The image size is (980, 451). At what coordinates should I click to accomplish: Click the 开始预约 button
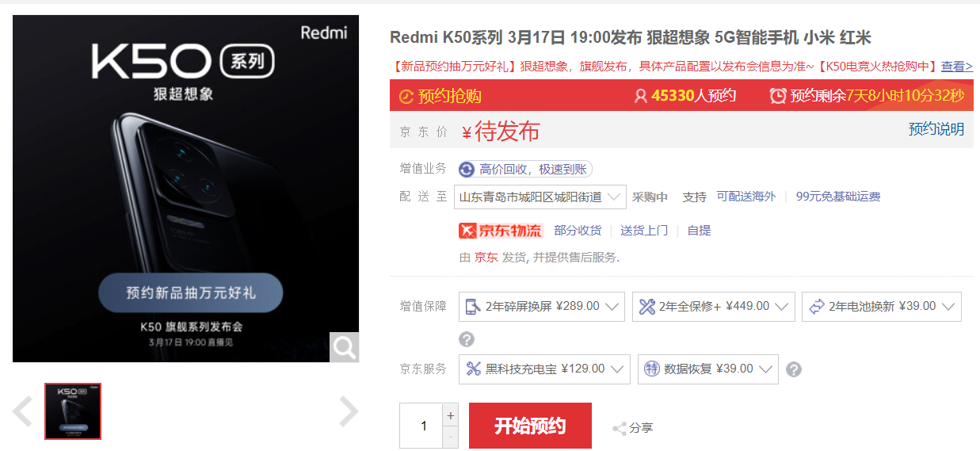tap(530, 426)
